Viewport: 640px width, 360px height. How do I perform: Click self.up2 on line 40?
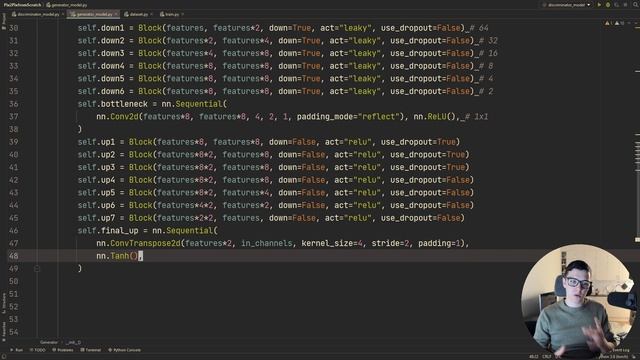coord(96,155)
